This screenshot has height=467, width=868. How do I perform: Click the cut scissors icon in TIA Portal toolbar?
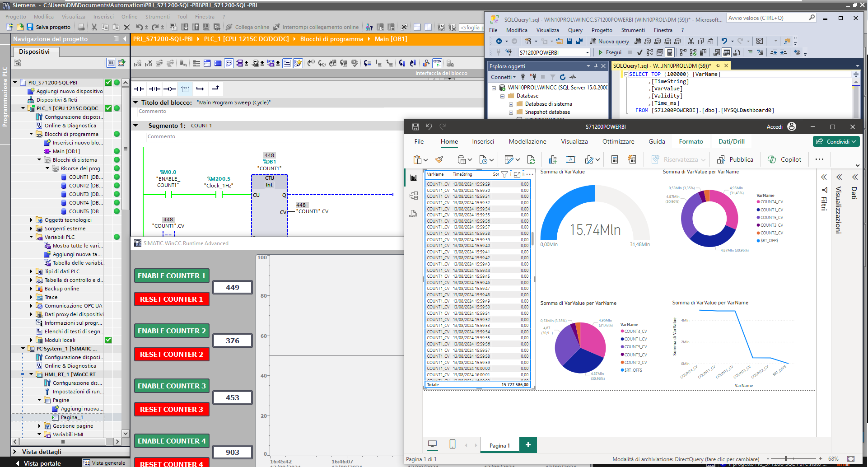[x=94, y=27]
